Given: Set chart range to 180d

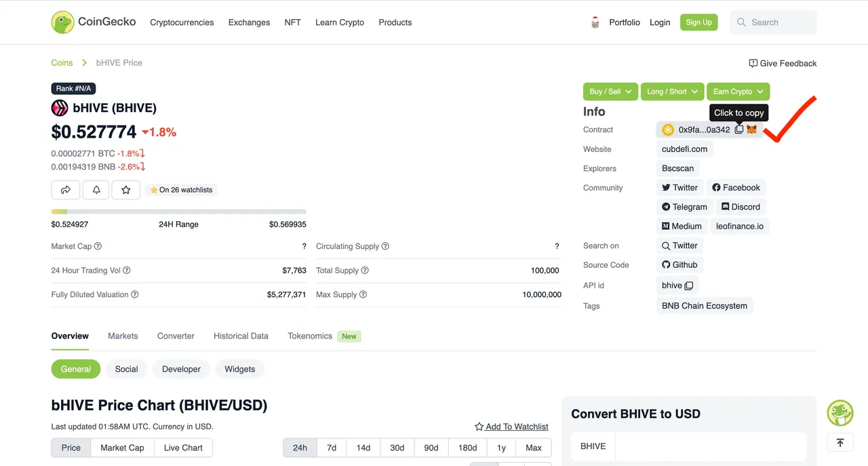Looking at the screenshot, I should click(x=467, y=448).
